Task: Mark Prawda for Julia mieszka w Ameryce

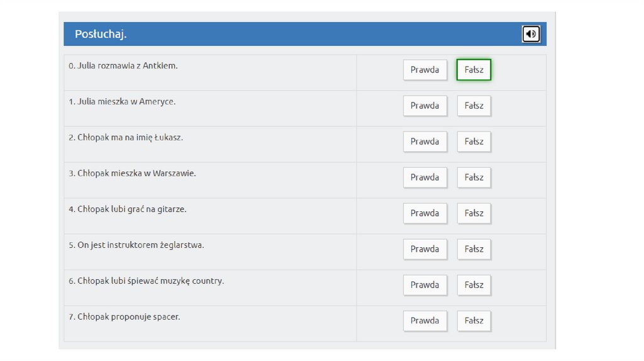Action: (x=425, y=106)
